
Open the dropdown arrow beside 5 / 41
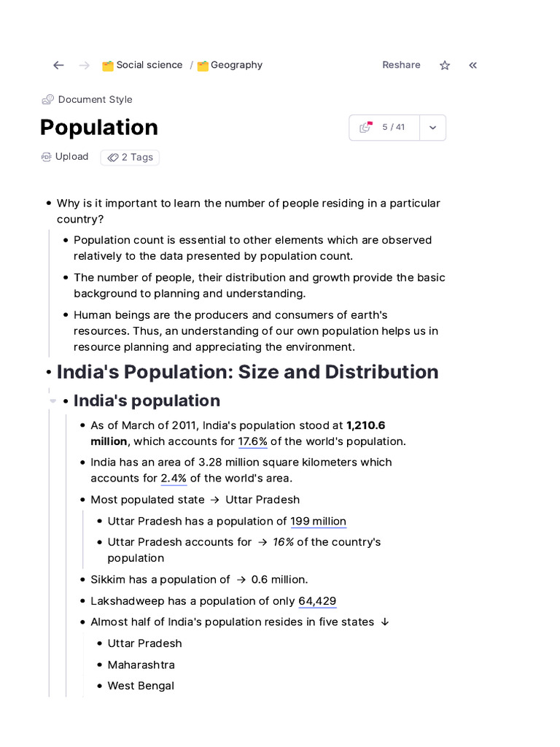click(x=432, y=128)
